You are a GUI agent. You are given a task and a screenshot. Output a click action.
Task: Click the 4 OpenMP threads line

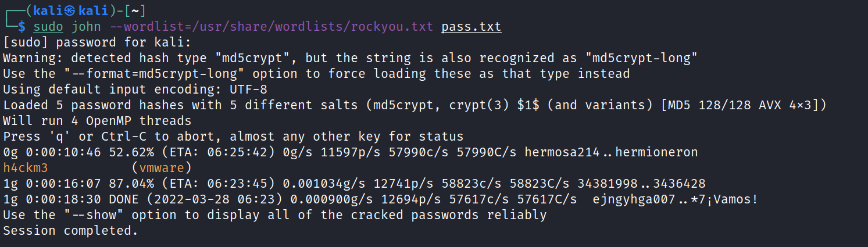[97, 121]
